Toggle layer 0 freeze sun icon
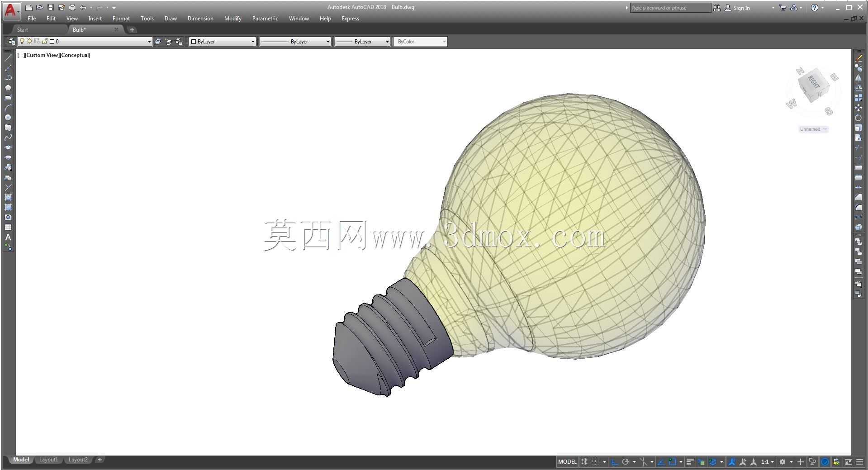 [x=29, y=41]
